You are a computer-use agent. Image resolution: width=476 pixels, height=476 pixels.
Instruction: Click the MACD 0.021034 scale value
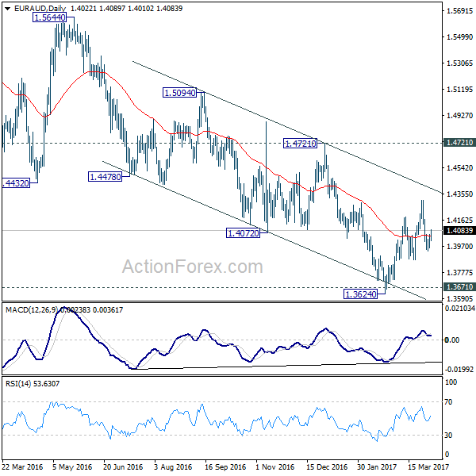pos(459,309)
